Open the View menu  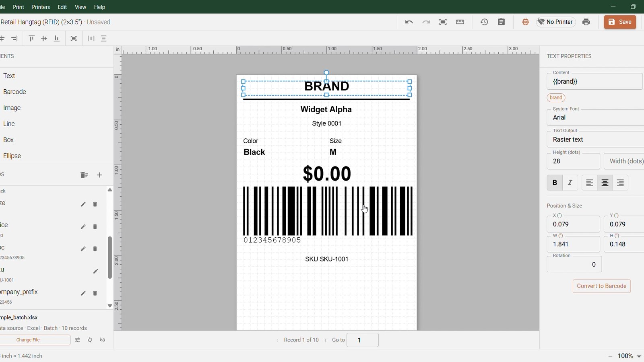(80, 7)
